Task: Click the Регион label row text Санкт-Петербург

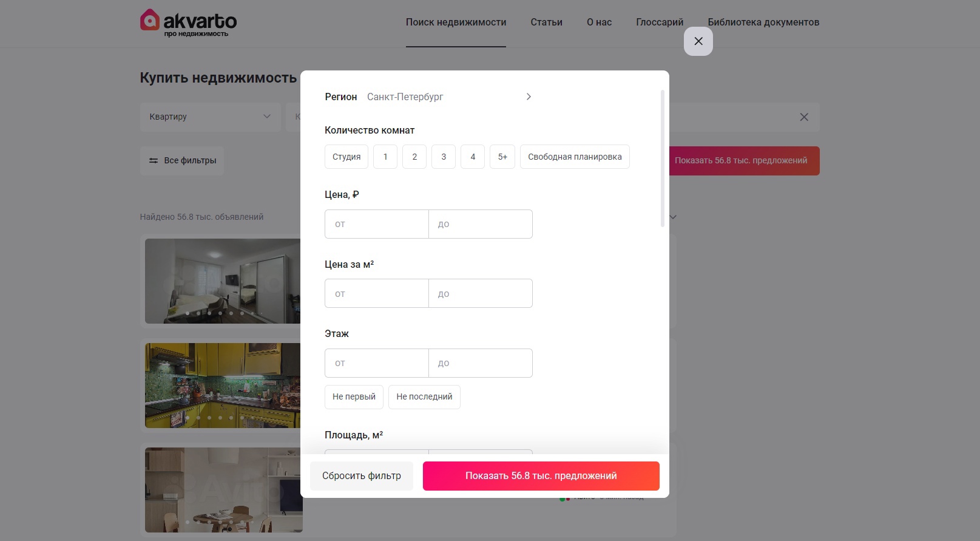Action: (x=405, y=97)
